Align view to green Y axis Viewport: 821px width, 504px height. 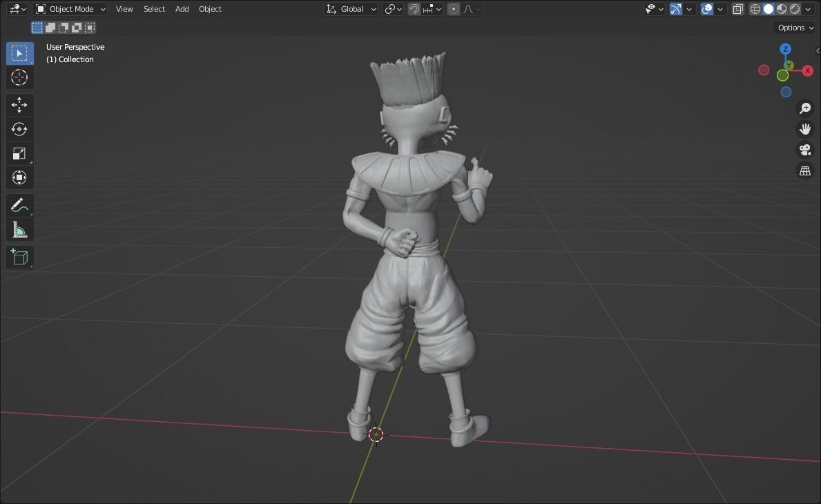pos(789,66)
